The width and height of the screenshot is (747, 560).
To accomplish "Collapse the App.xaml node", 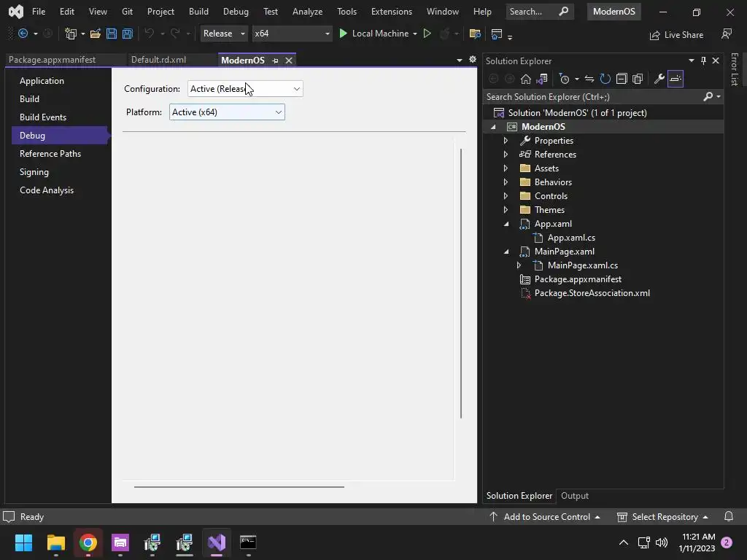I will tap(506, 224).
